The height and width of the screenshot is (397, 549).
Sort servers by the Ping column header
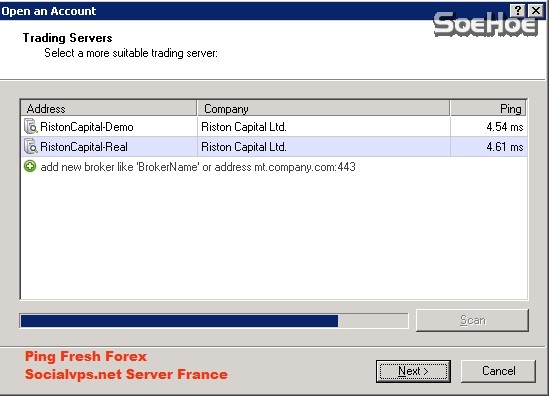(x=488, y=108)
